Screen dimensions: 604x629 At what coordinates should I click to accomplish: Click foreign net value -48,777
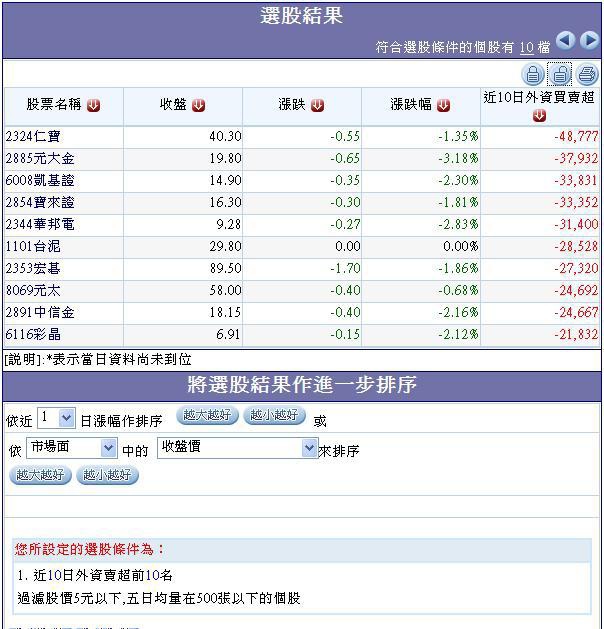coord(576,136)
